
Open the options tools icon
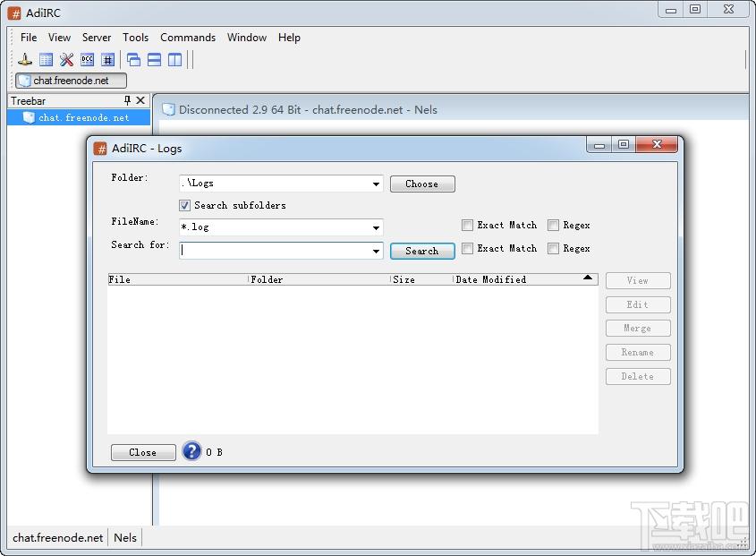tap(66, 60)
